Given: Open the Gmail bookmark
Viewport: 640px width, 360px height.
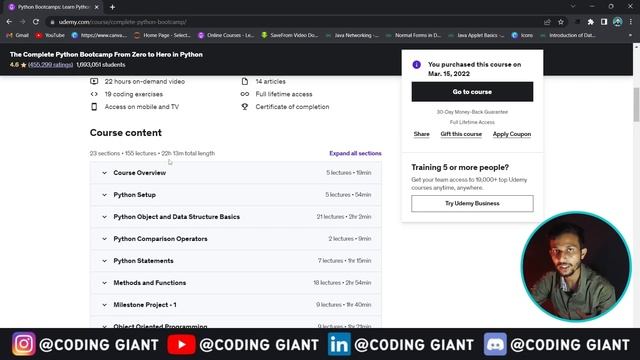Looking at the screenshot, I should tap(18, 36).
